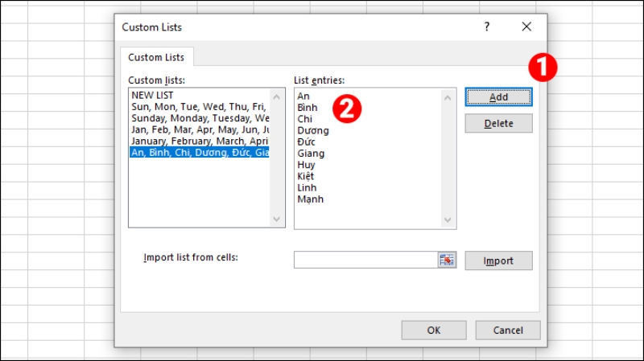The image size is (644, 361).
Task: Dismiss dialog with Cancel button
Action: pyautogui.click(x=508, y=330)
